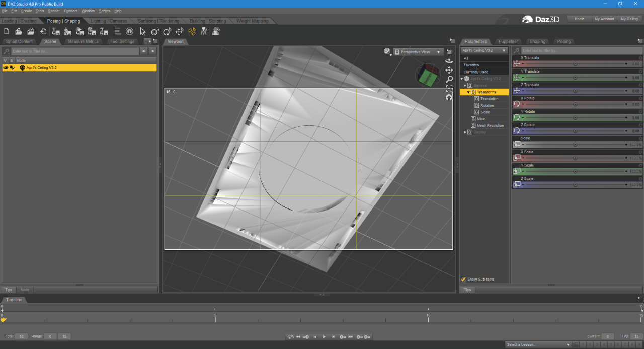Click the filter previous arrow in Scene pane

(144, 51)
